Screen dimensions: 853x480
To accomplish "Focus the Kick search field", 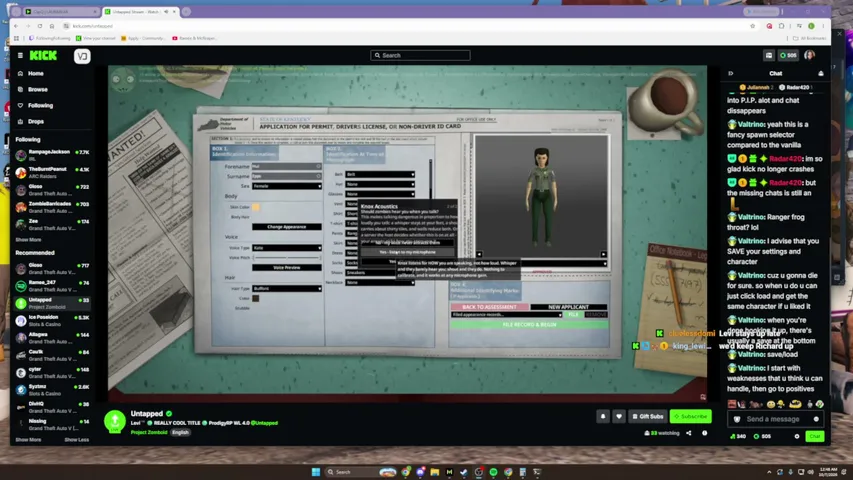I will pyautogui.click(x=420, y=56).
